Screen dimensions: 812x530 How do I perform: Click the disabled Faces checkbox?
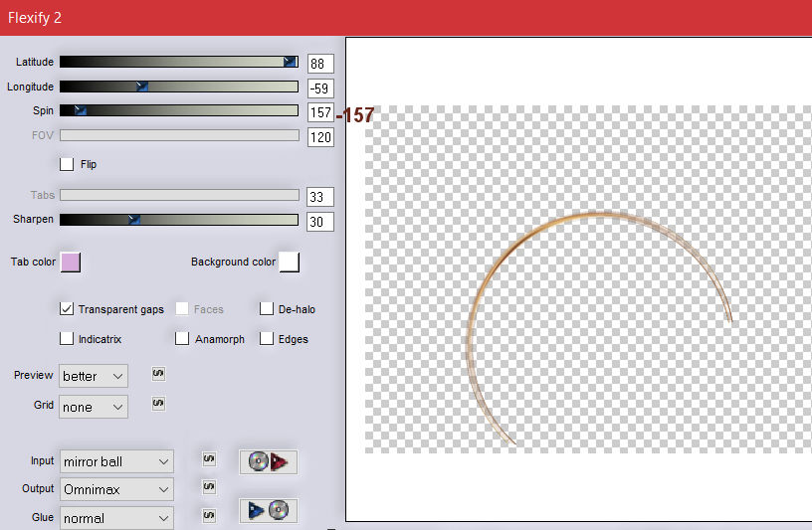coord(182,309)
